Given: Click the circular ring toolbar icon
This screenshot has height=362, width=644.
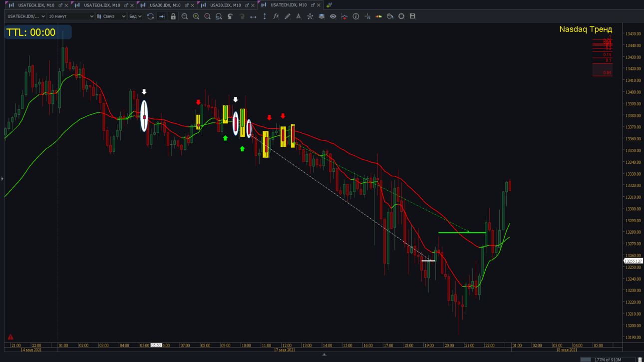Looking at the screenshot, I should (401, 16).
